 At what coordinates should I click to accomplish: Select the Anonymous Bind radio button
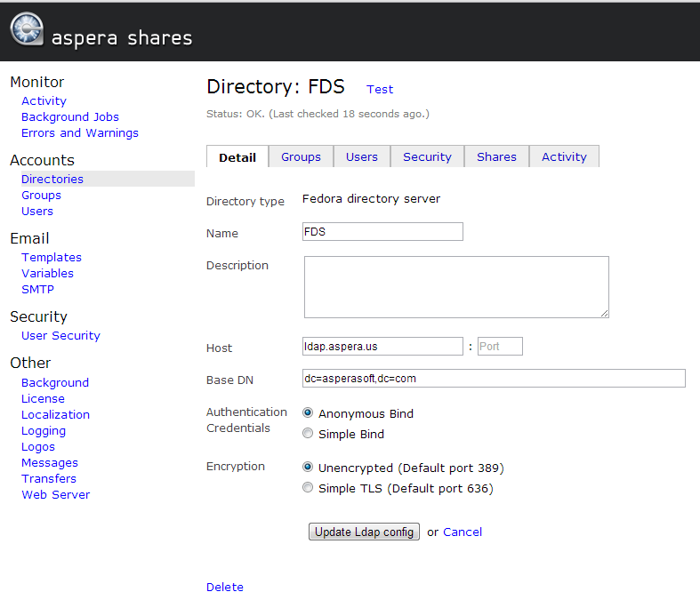click(308, 412)
